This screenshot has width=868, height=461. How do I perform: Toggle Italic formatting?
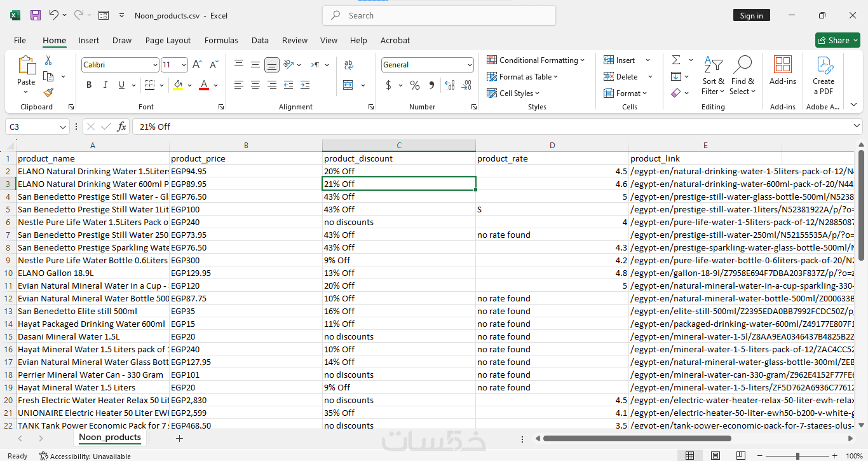click(105, 85)
